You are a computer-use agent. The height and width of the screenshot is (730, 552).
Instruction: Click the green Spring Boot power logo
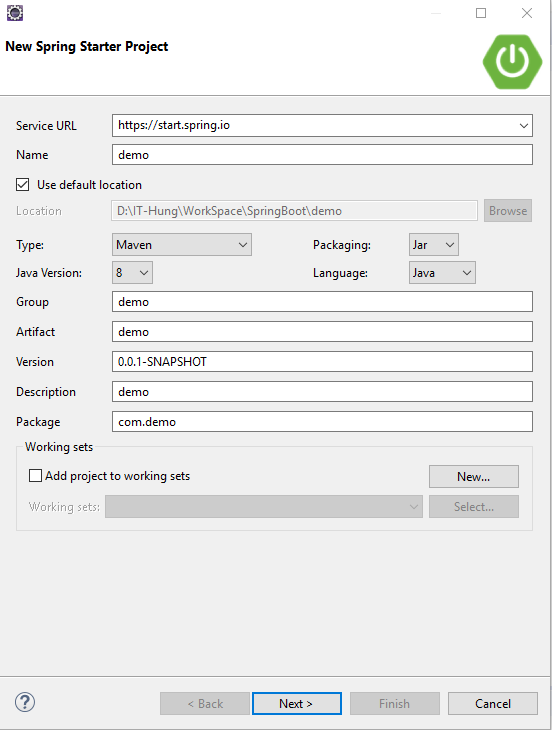512,61
